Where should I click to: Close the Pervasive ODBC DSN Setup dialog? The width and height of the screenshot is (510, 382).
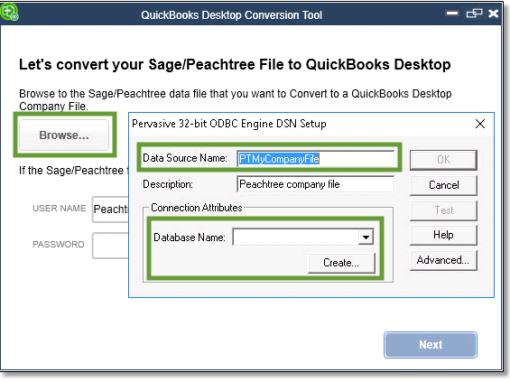(480, 124)
